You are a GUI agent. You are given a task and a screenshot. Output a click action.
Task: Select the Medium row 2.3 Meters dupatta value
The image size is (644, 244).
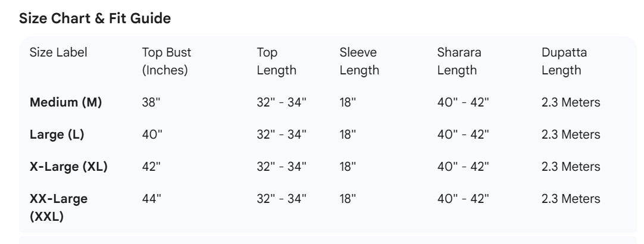571,102
